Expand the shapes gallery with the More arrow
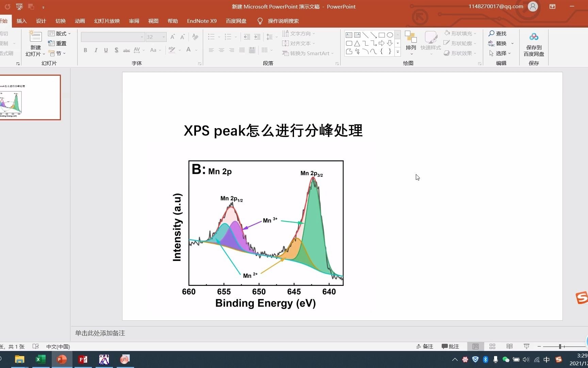This screenshot has height=368, width=588. [397, 52]
